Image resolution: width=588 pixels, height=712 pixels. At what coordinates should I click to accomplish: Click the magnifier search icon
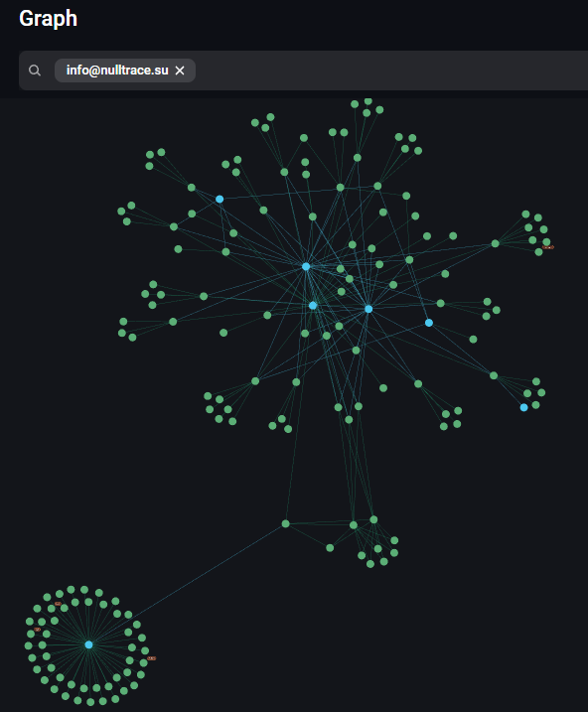tap(35, 71)
